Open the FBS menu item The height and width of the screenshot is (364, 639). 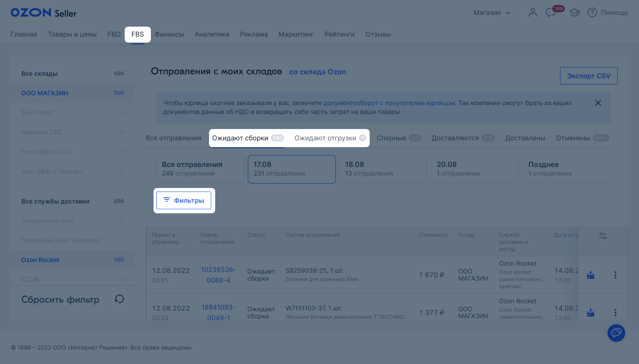pyautogui.click(x=138, y=34)
